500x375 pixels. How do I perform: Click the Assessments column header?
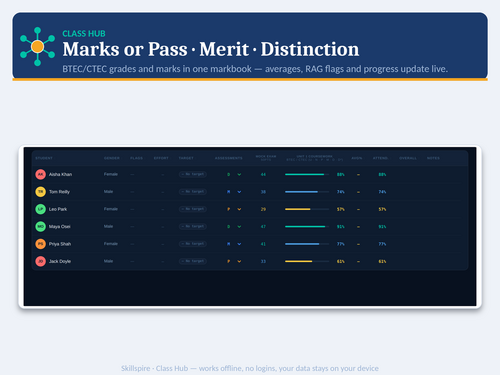(x=229, y=158)
